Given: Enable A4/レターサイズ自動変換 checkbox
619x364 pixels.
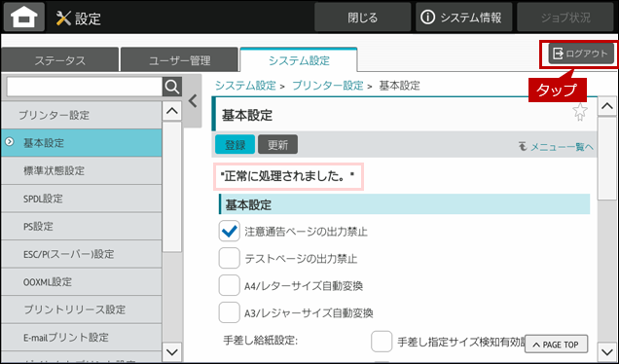Looking at the screenshot, I should tap(229, 285).
